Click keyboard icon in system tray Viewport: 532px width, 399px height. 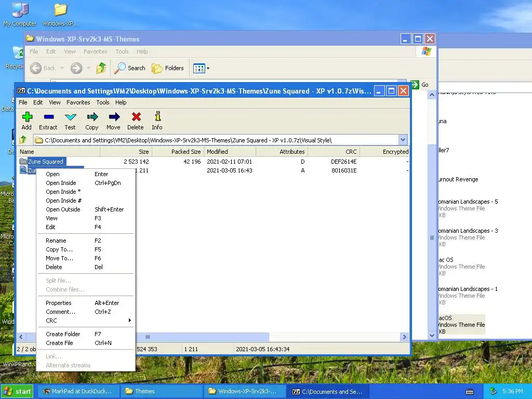pos(470,392)
